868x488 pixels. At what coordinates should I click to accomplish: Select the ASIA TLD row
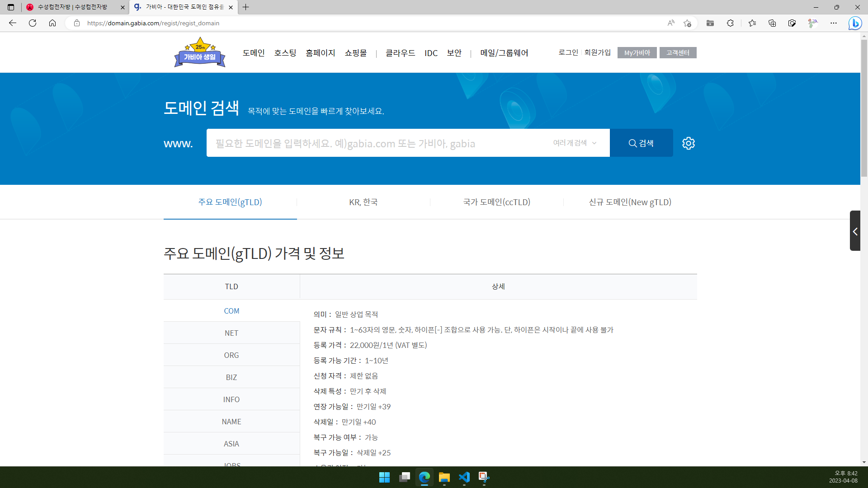231,444
